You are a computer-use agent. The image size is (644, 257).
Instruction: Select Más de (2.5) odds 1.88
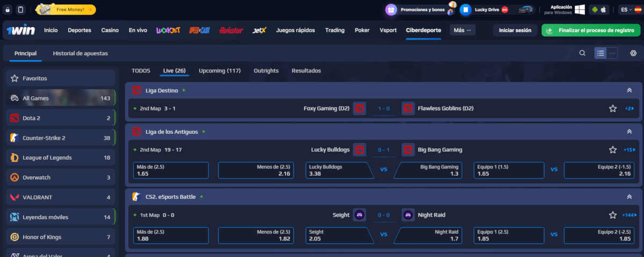click(x=171, y=235)
